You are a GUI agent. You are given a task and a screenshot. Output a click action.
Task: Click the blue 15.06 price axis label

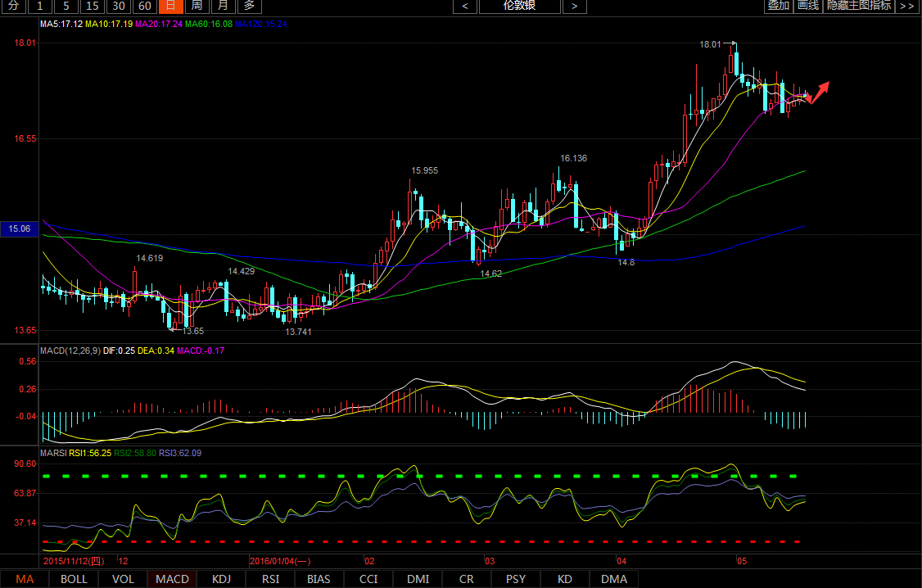(x=19, y=229)
